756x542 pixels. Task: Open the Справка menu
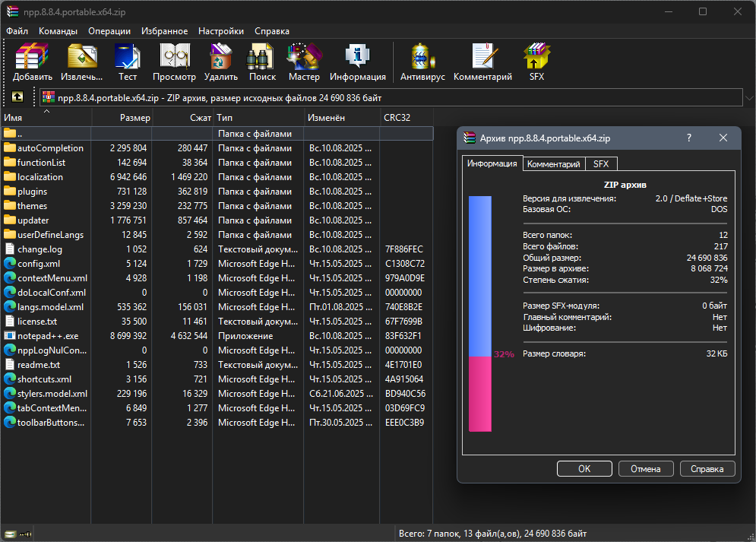pyautogui.click(x=272, y=31)
